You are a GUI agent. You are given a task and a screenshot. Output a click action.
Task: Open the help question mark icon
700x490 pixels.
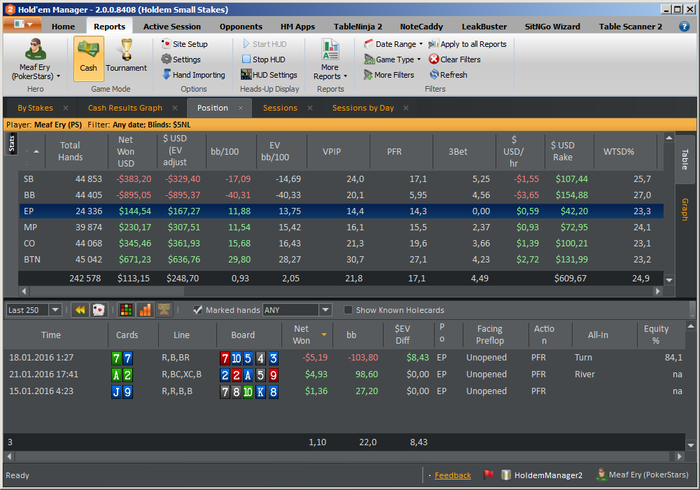coord(684,26)
